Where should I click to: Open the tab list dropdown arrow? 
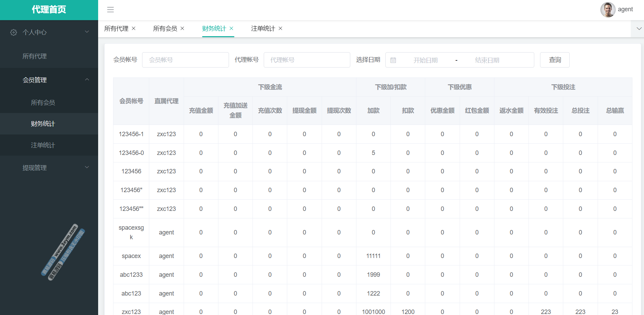click(x=639, y=29)
